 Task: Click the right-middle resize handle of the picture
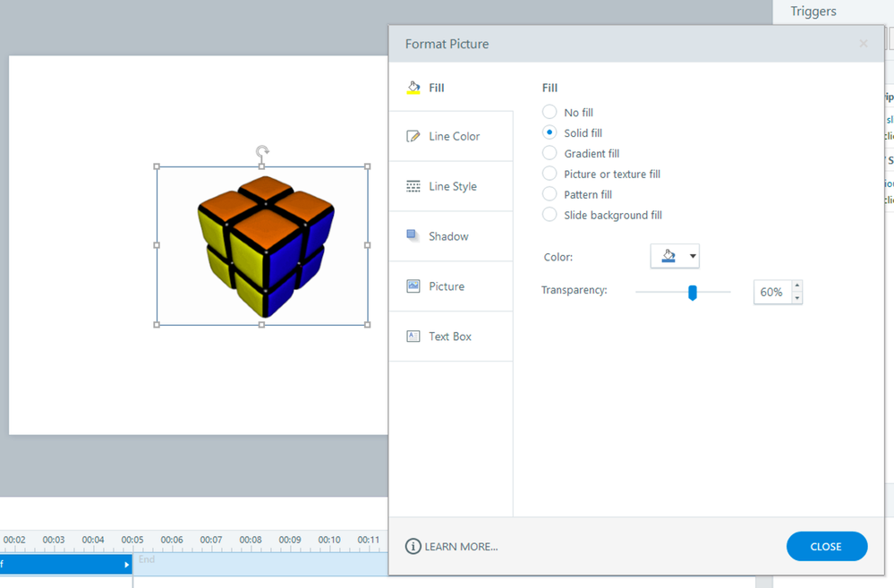(368, 245)
